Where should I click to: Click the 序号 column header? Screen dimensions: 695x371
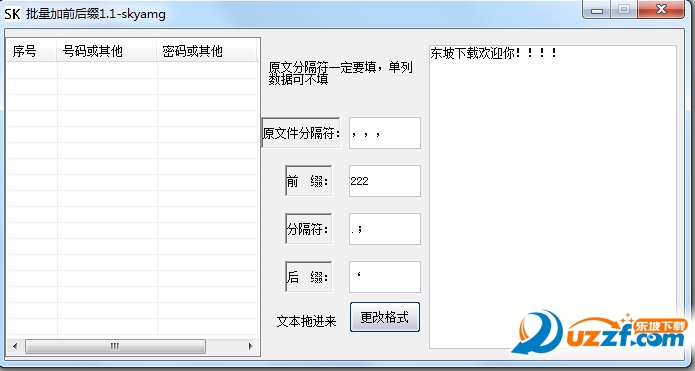point(31,52)
